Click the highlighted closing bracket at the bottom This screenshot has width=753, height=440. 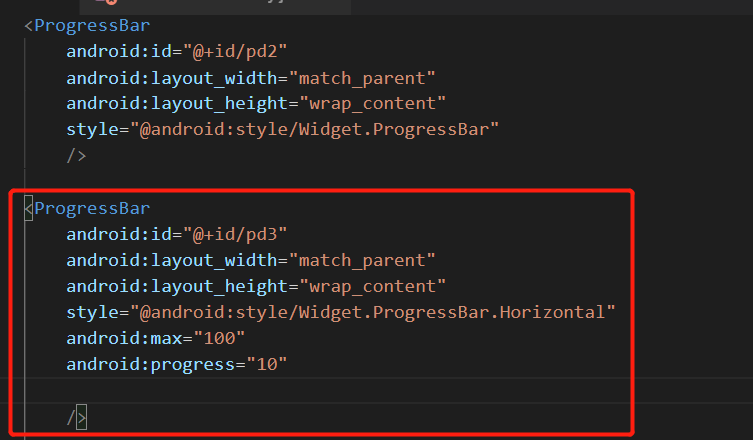pyautogui.click(x=82, y=417)
